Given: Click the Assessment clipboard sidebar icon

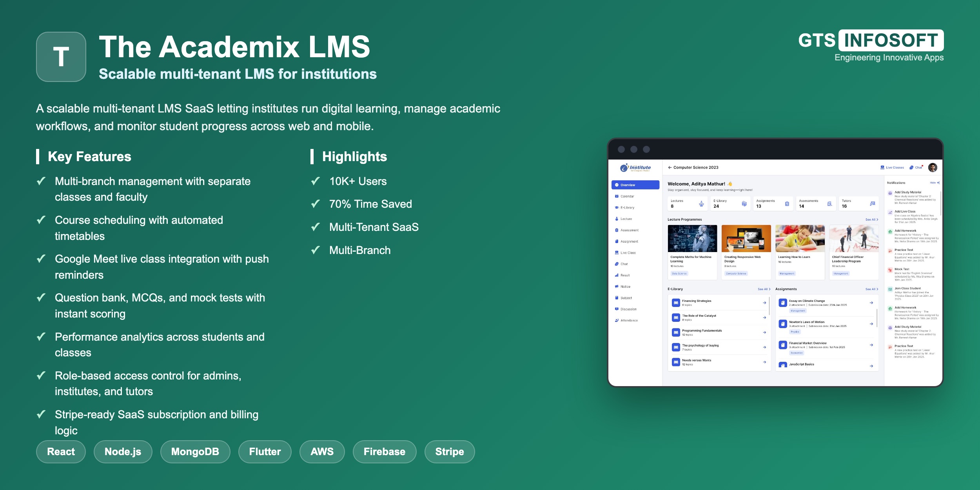Looking at the screenshot, I should click(x=617, y=230).
